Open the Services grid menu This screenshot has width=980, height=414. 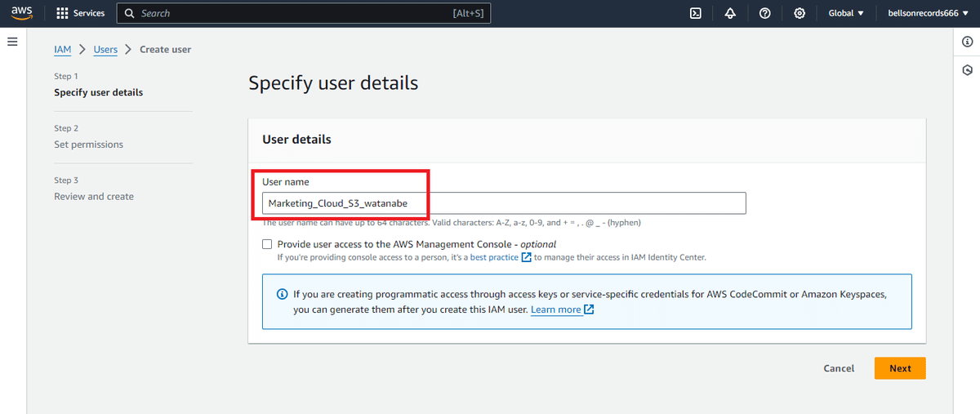[x=81, y=13]
